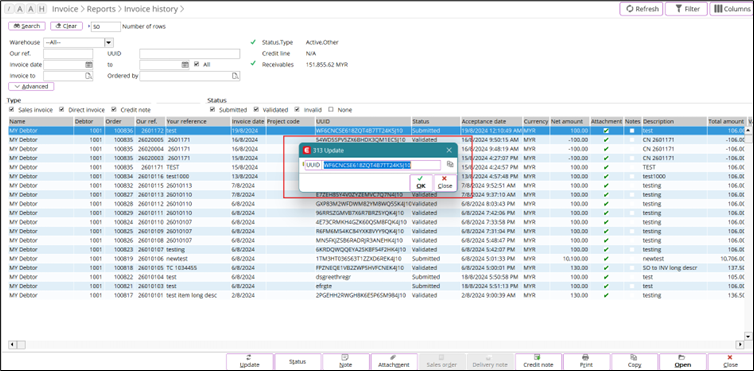This screenshot has height=371, width=754.
Task: Toggle the Sales invoice checkbox
Action: click(12, 110)
